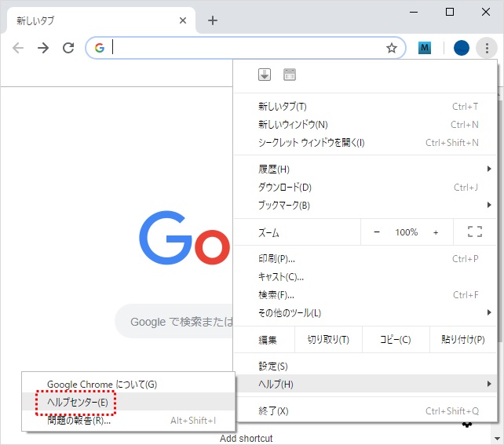Click the Google search box on page
The height and width of the screenshot is (445, 504).
(174, 321)
